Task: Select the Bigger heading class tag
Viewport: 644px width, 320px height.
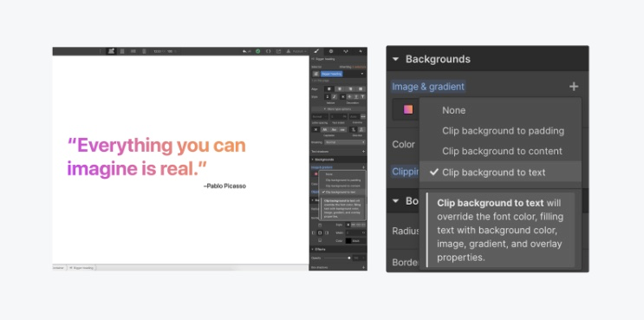Action: (x=332, y=74)
